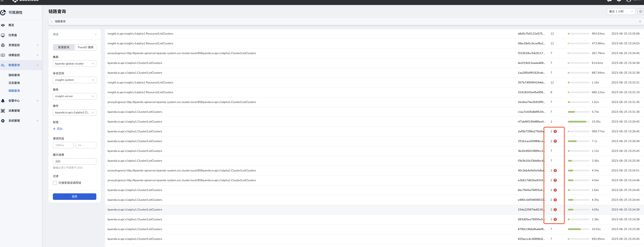This screenshot has width=644, height=247.
Task: Click error icon on trace 583d05ee76955e9
Action: pyautogui.click(x=555, y=220)
